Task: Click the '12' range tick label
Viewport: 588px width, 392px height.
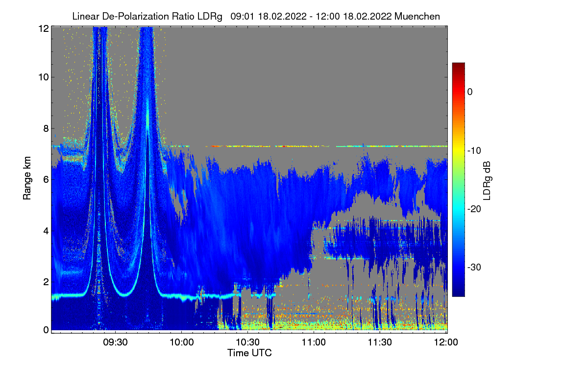Action: 43,28
